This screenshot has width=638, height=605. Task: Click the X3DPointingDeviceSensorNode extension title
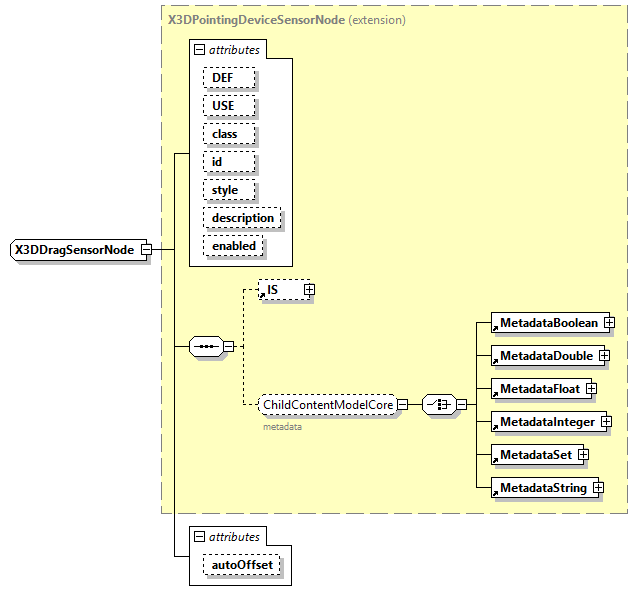click(x=287, y=20)
